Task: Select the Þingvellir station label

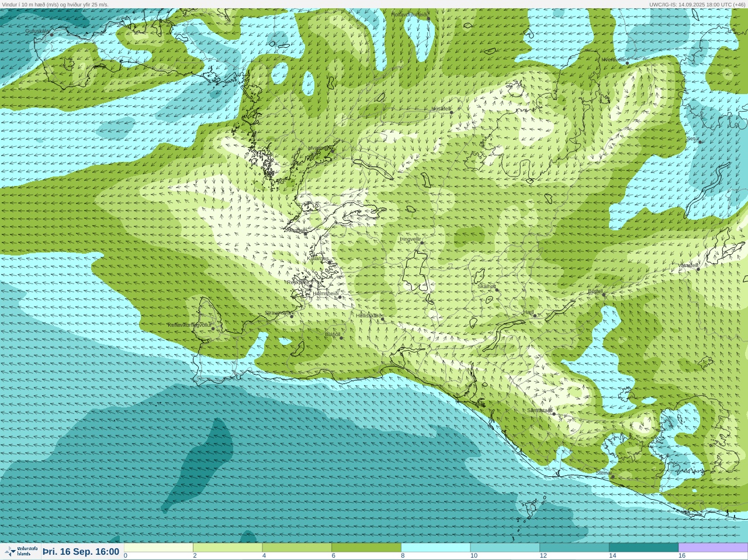Action: point(410,239)
